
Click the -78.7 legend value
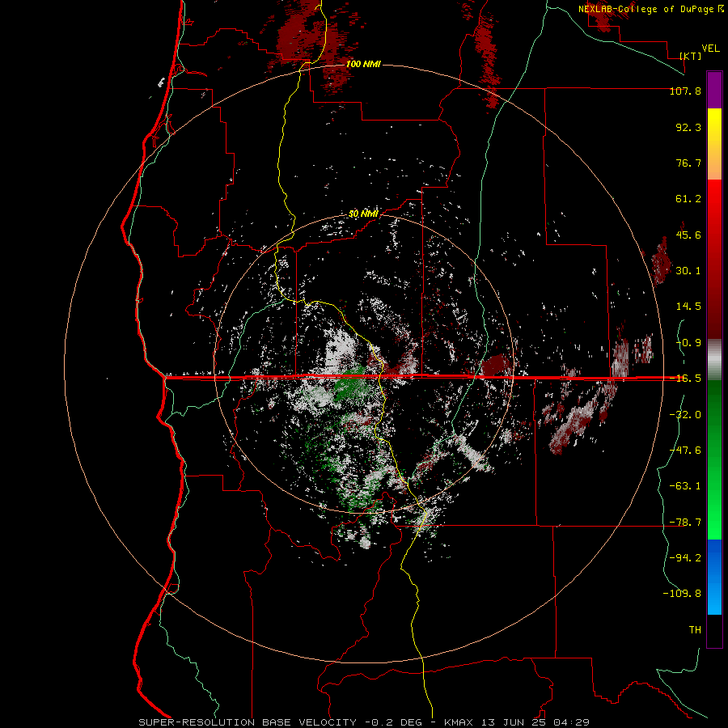[685, 523]
